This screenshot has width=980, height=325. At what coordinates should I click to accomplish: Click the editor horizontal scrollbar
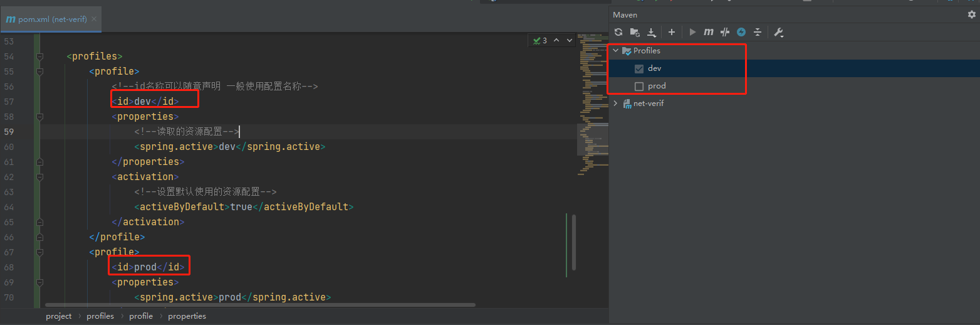point(261,305)
